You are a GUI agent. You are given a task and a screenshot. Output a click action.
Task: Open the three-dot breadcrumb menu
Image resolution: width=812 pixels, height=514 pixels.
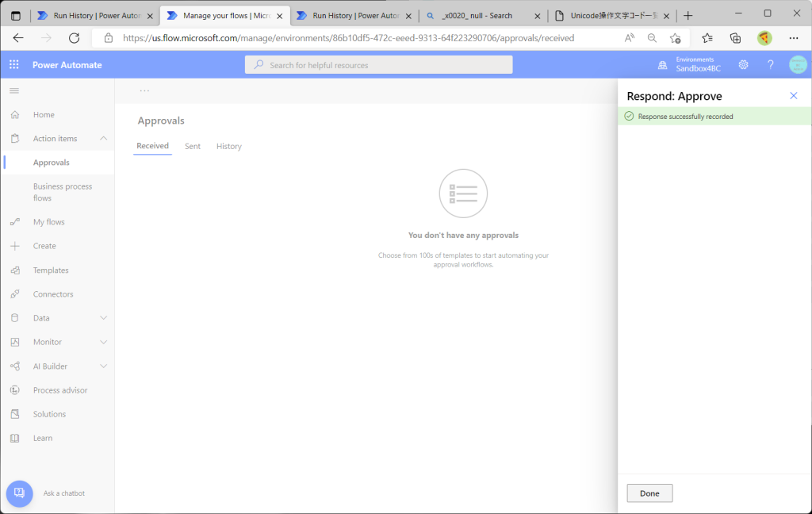click(x=144, y=90)
